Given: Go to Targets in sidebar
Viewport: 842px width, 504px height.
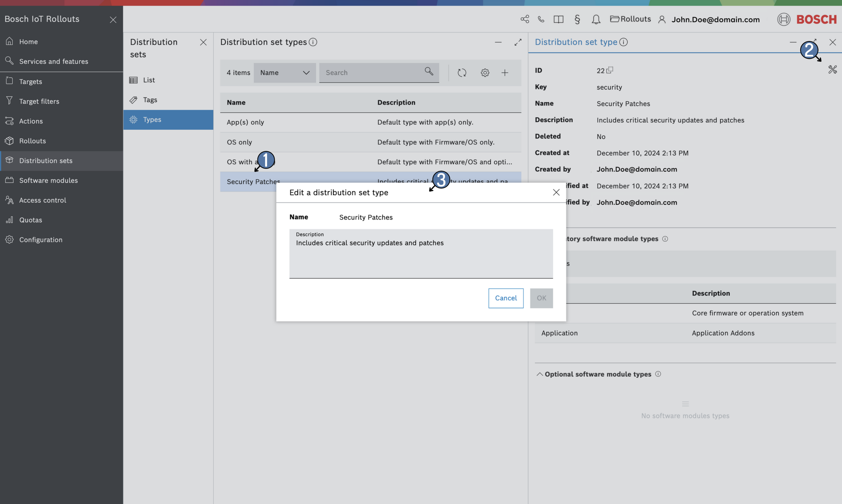Looking at the screenshot, I should pyautogui.click(x=62, y=82).
